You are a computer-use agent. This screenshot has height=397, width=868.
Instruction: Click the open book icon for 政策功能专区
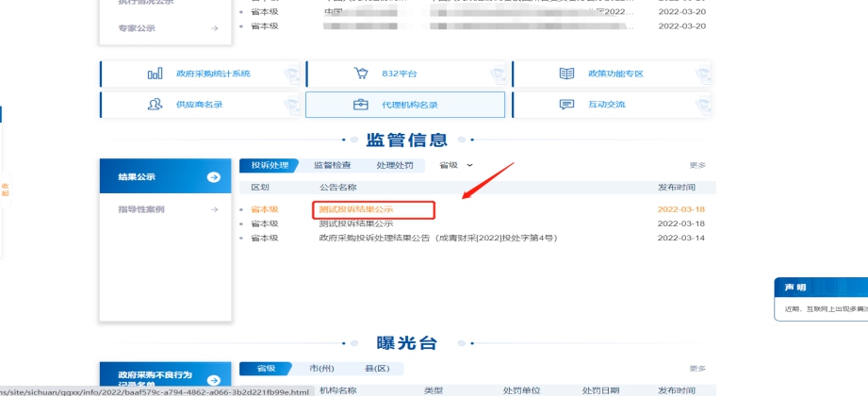tap(566, 74)
